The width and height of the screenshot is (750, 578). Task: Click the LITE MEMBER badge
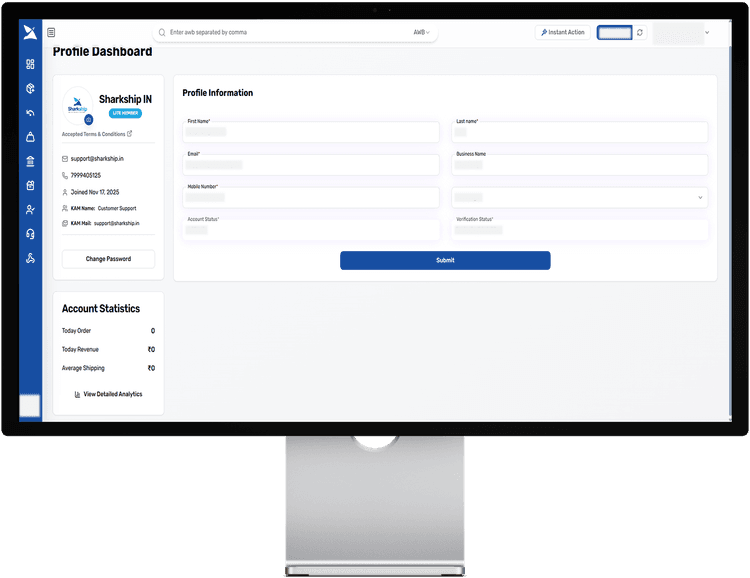click(x=125, y=113)
